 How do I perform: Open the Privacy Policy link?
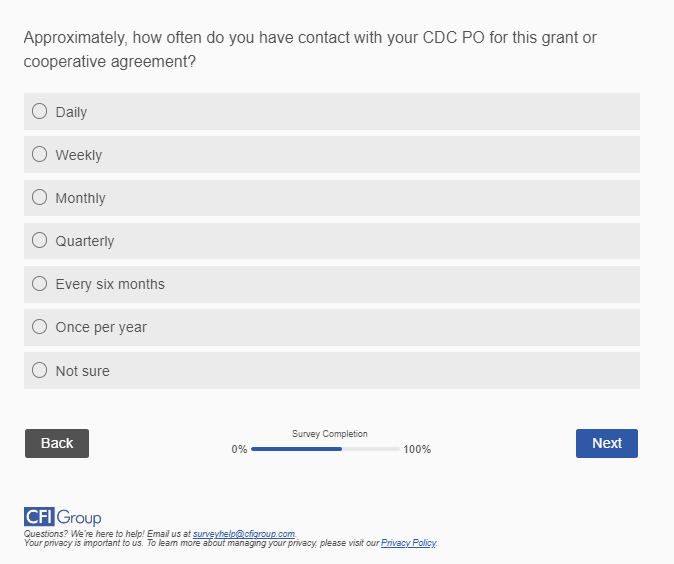coord(408,543)
